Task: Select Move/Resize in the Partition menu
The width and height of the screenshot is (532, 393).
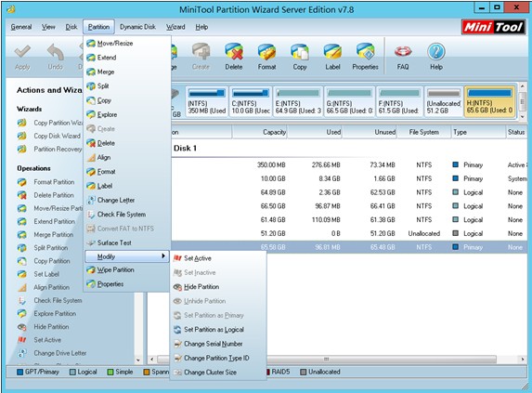Action: (127, 43)
